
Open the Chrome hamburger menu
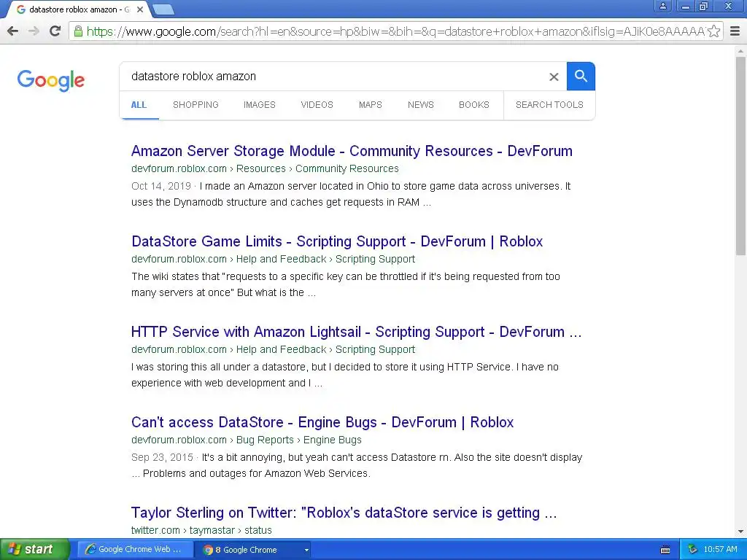(x=735, y=31)
